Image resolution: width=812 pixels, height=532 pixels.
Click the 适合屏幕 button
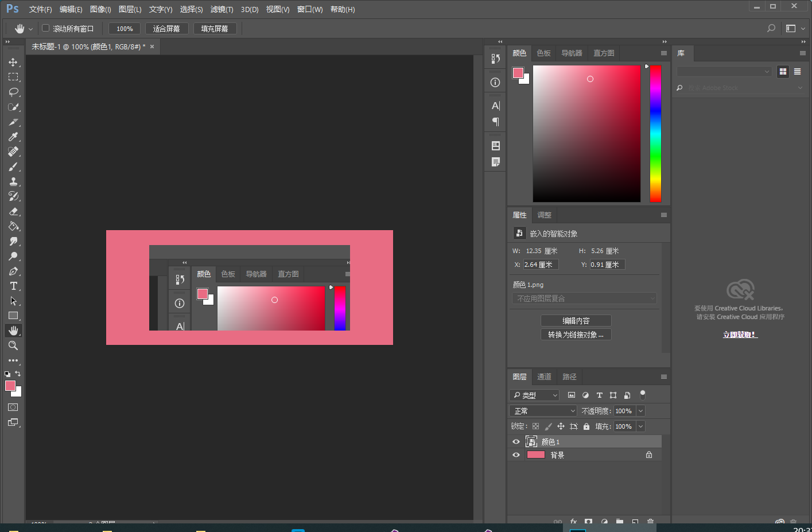coord(166,29)
